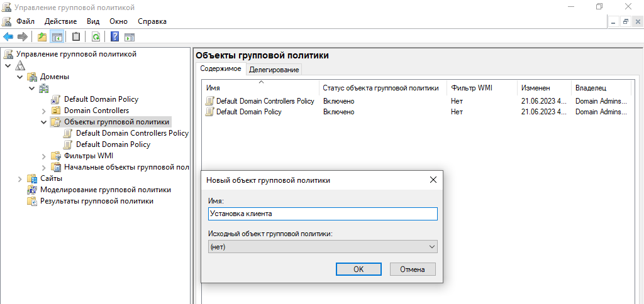Screen dimensions: 644x304
Task: Select Объекты групповой политики in tree
Action: coord(116,122)
